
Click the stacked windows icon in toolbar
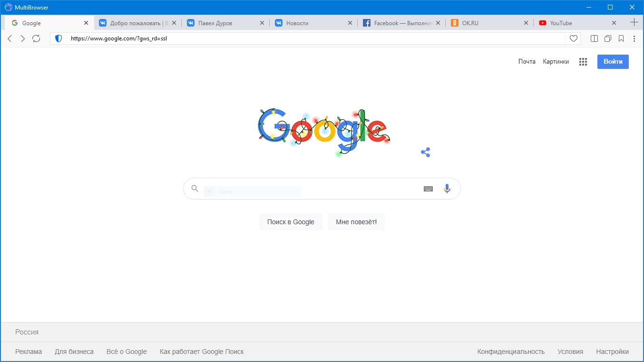tap(607, 38)
